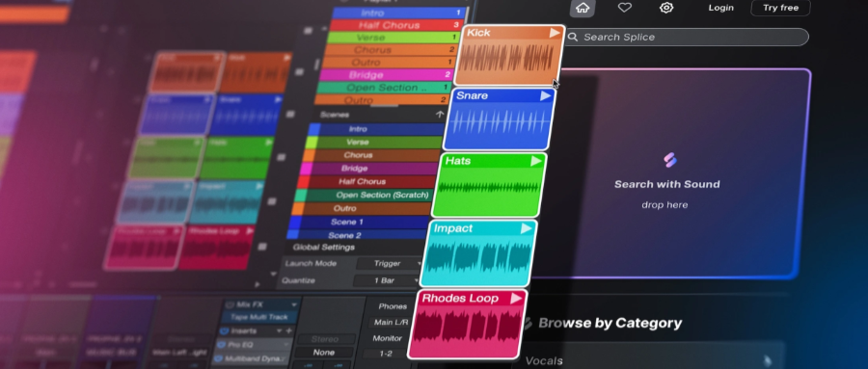Select Outro 2 in the arranger list
The height and width of the screenshot is (369, 868).
pyautogui.click(x=381, y=99)
